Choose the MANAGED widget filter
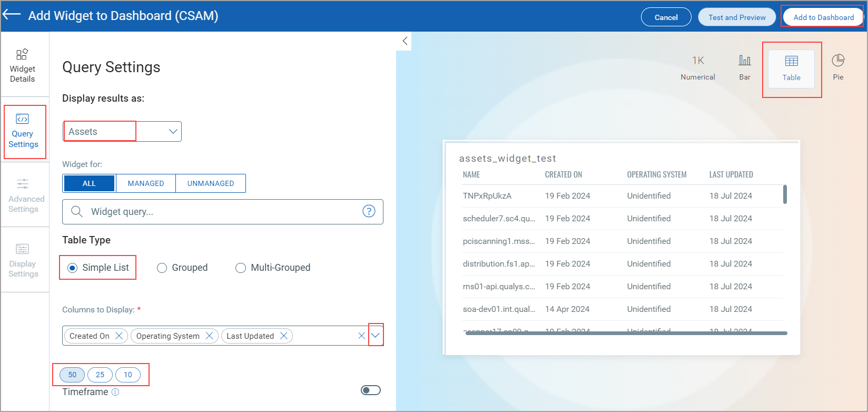Screen dimensions: 868x412 pos(146,183)
